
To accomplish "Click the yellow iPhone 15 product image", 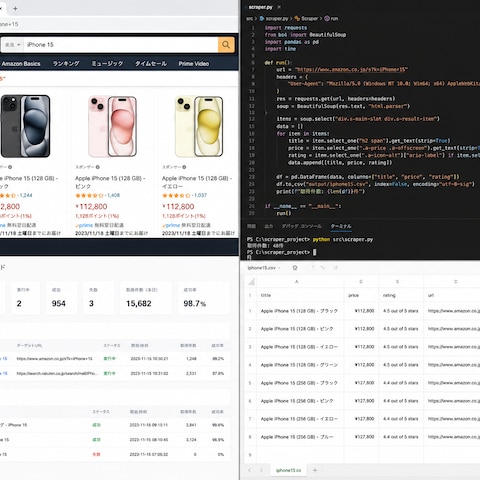I will [x=199, y=126].
